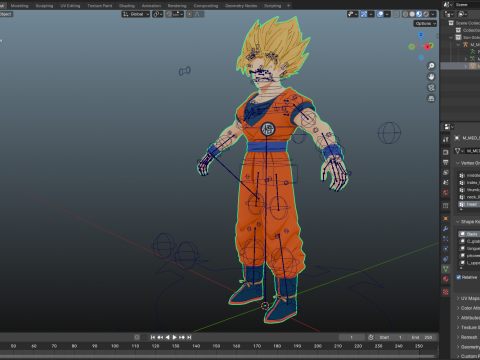Open the viewport shading options dropdown
This screenshot has height=360, width=480.
[433, 14]
